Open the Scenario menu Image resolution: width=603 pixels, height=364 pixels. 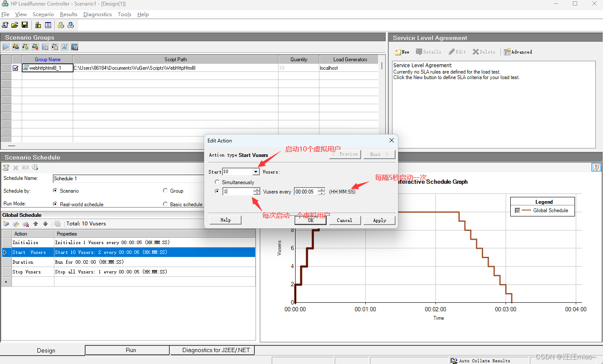point(43,14)
